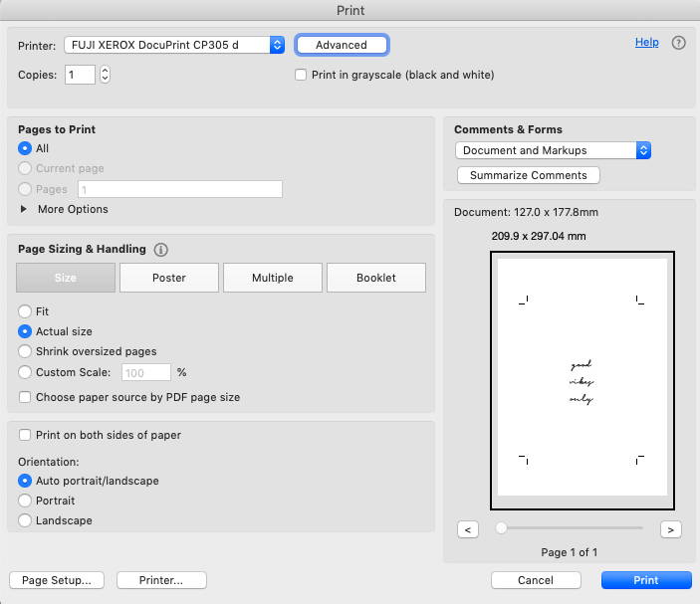This screenshot has height=604, width=700.
Task: Click the blue Print button
Action: coord(646,580)
